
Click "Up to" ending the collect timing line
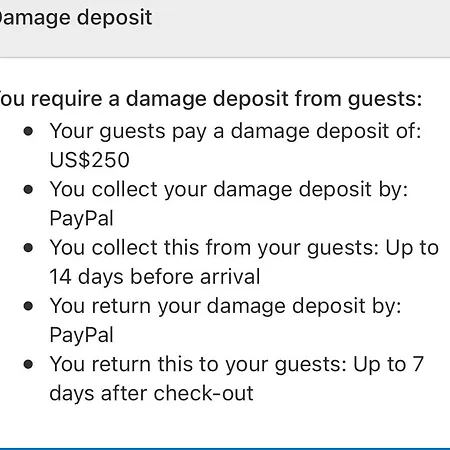[412, 248]
